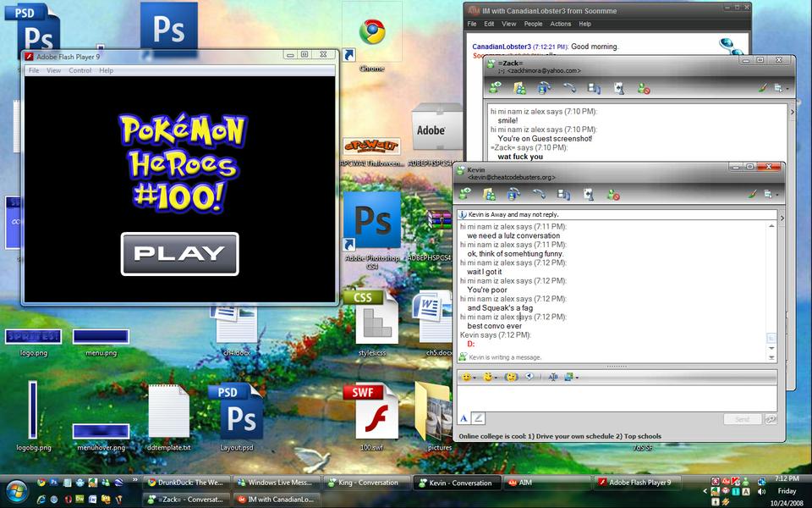
Task: Open the Actions menu in AIM IM window
Action: click(x=560, y=24)
